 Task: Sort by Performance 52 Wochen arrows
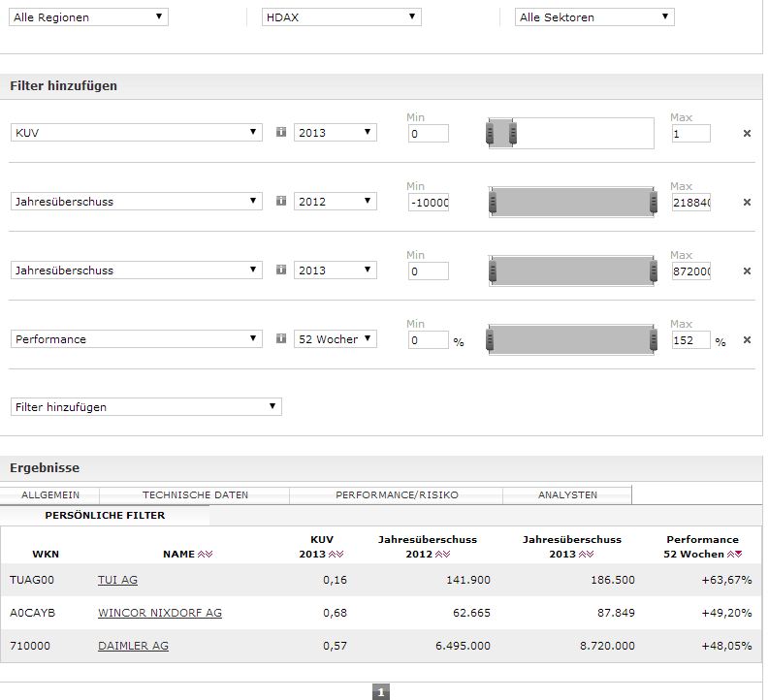tap(735, 555)
